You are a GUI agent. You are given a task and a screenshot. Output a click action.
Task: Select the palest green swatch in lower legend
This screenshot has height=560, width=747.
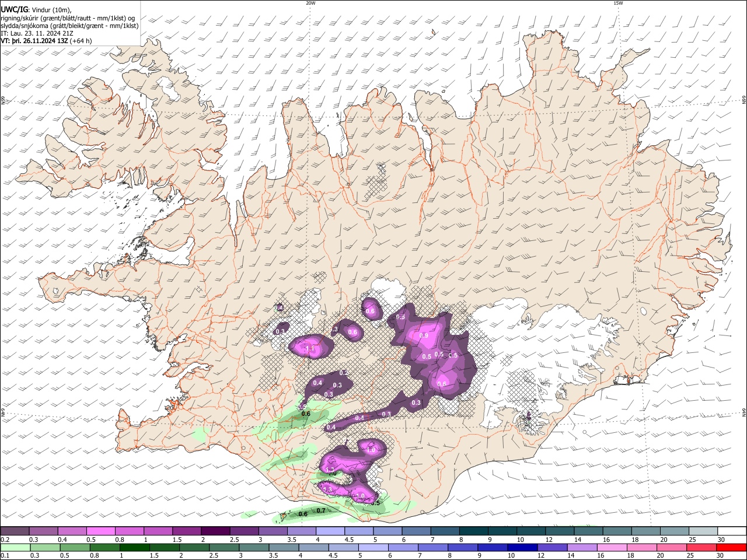tap(15, 547)
